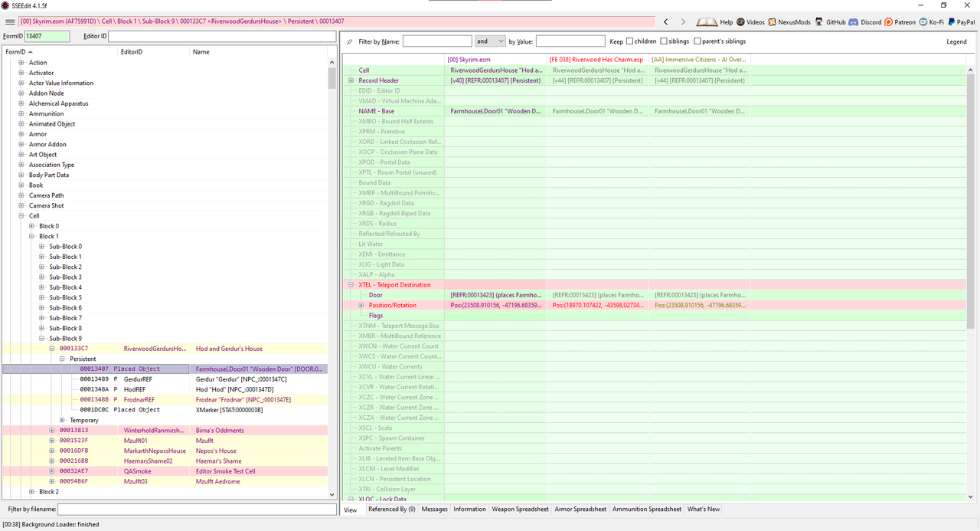Sort the tree by the FormID column header
The width and height of the screenshot is (980, 531).
click(60, 52)
